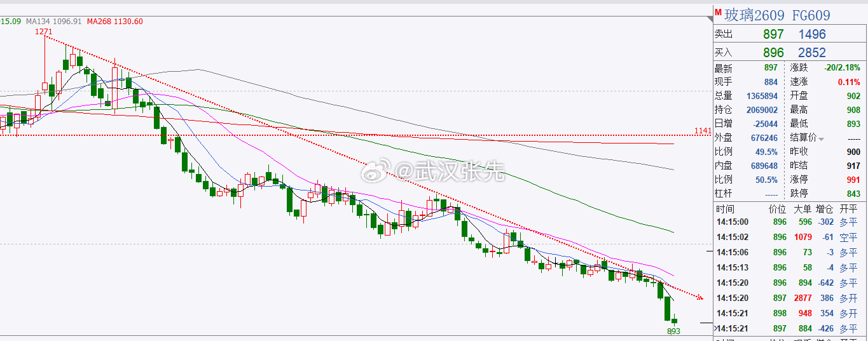Click the 卖出 volume 1496

tap(813, 34)
